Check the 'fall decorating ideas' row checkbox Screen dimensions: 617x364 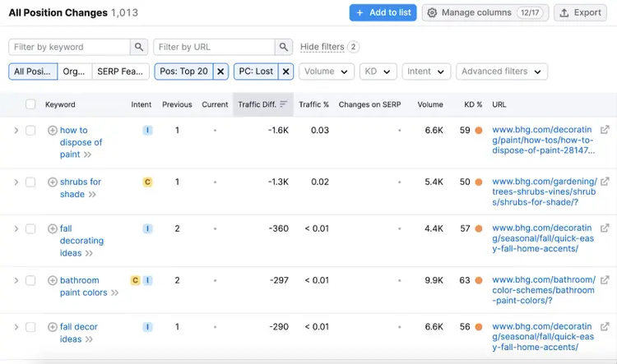tap(30, 228)
